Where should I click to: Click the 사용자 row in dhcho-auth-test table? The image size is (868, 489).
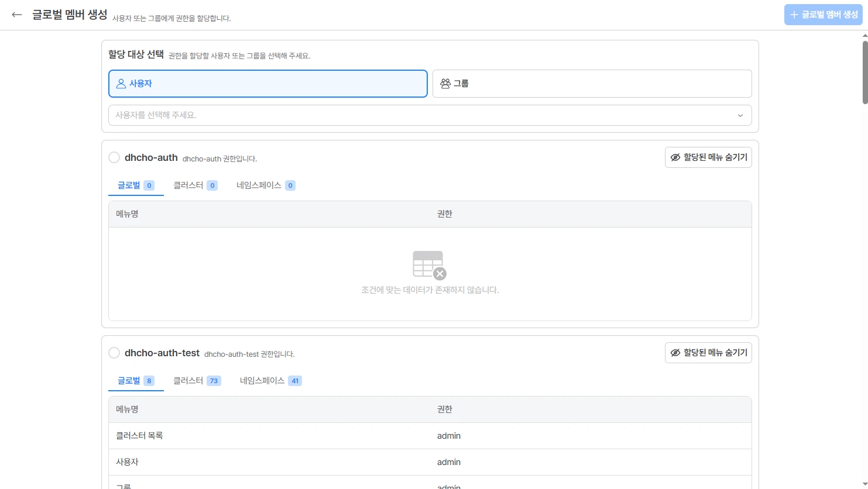[x=430, y=462]
